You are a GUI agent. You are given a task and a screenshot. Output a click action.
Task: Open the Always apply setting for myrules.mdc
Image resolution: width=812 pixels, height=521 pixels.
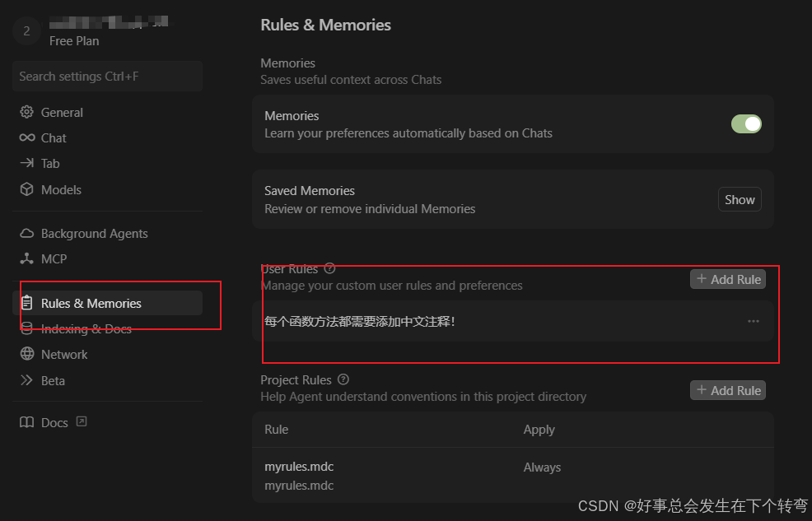pyautogui.click(x=542, y=467)
